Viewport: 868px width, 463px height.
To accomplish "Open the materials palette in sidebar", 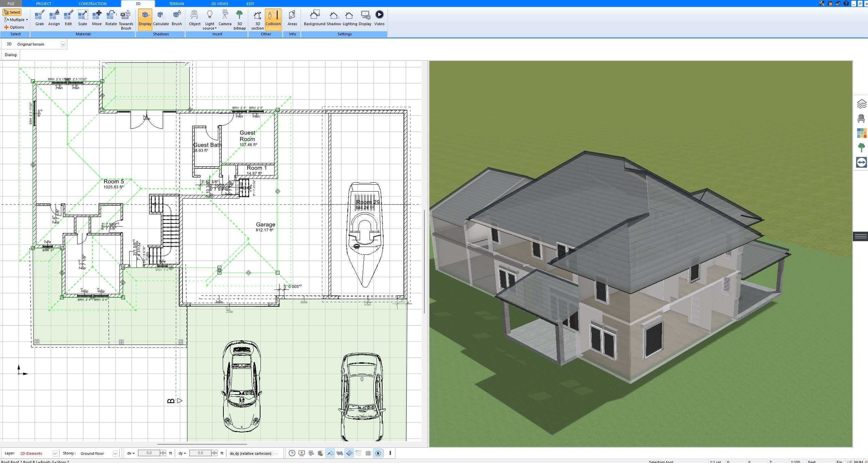I will tap(862, 133).
